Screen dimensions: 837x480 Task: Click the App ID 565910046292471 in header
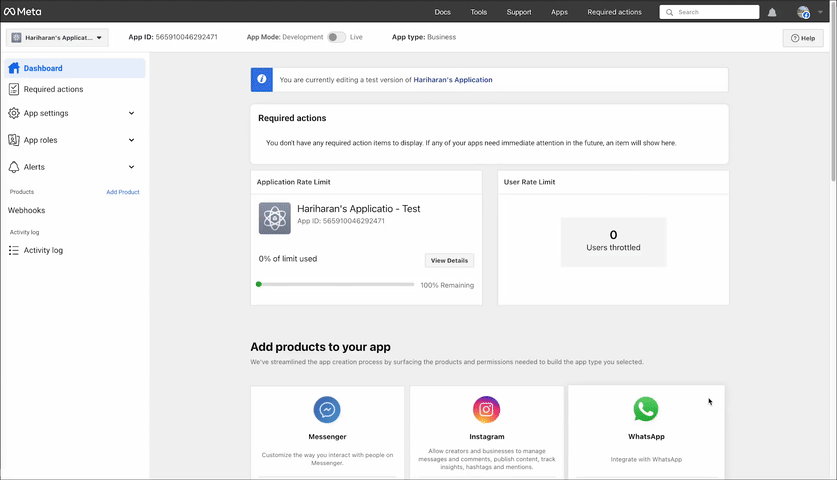[173, 37]
